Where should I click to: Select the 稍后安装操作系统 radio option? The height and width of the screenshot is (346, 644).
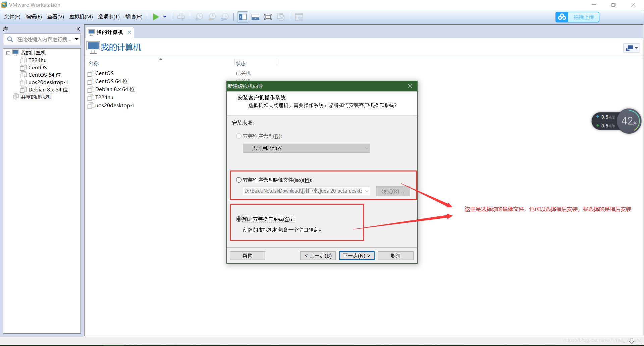pos(238,219)
